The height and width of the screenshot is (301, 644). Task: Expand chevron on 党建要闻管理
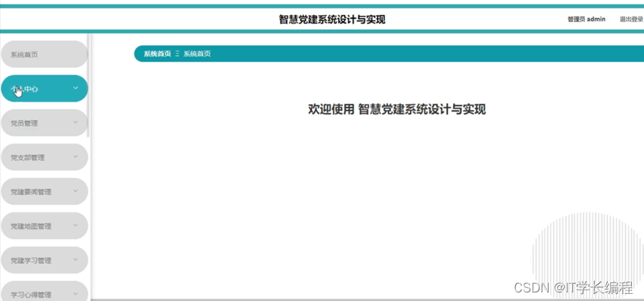pos(76,190)
